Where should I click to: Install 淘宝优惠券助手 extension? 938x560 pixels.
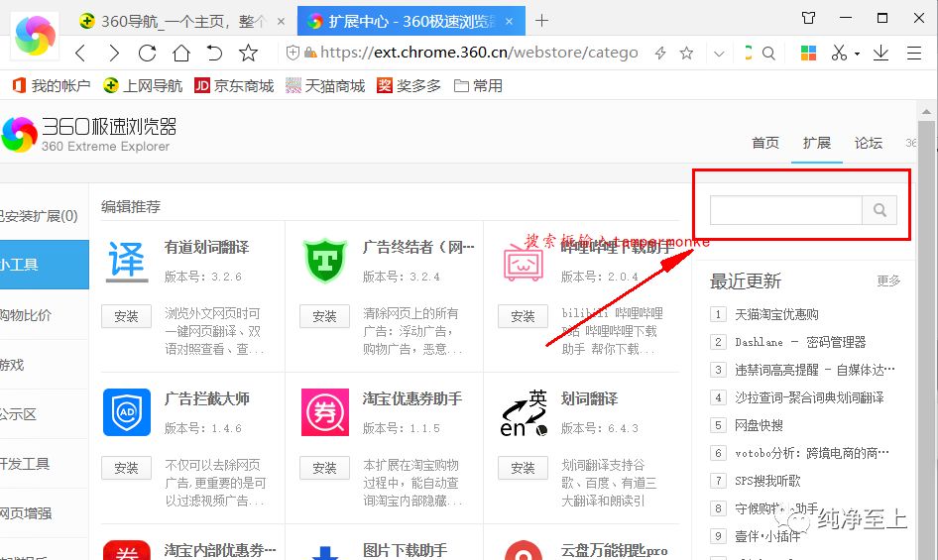tap(324, 468)
